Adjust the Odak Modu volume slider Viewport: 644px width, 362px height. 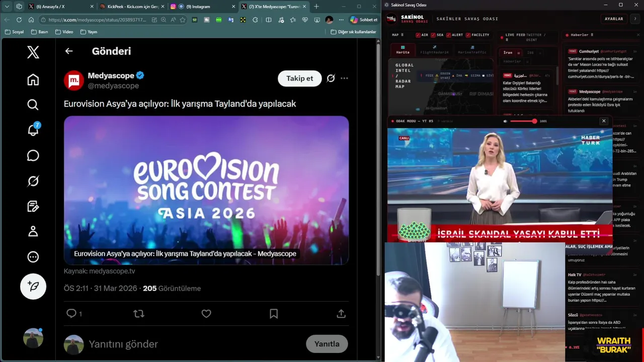click(x=523, y=121)
